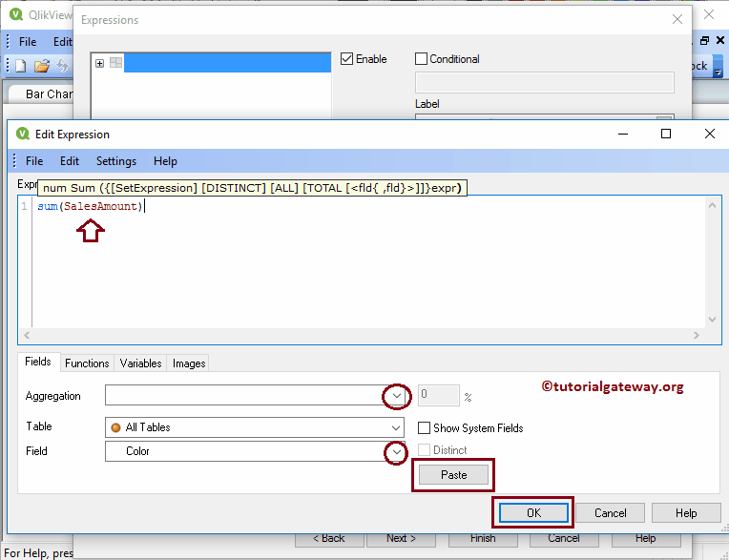The height and width of the screenshot is (560, 729).
Task: Maximize the Edit Expression window
Action: [x=666, y=134]
